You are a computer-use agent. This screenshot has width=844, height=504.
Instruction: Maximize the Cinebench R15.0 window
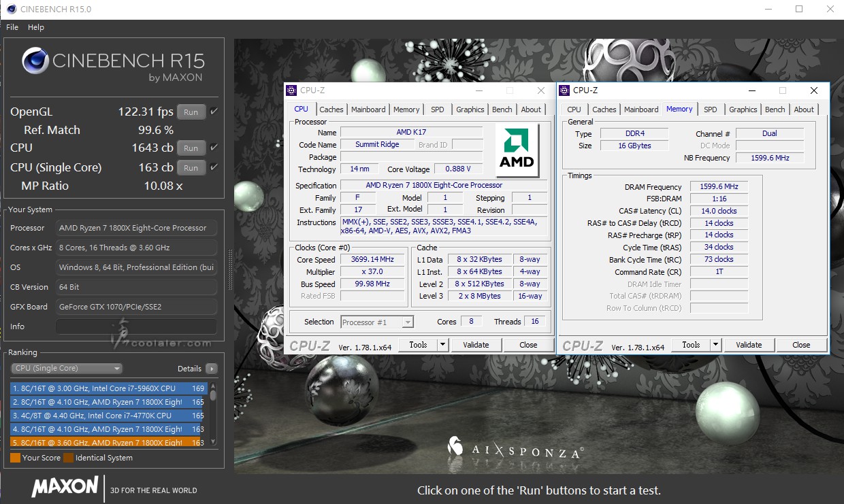point(799,10)
